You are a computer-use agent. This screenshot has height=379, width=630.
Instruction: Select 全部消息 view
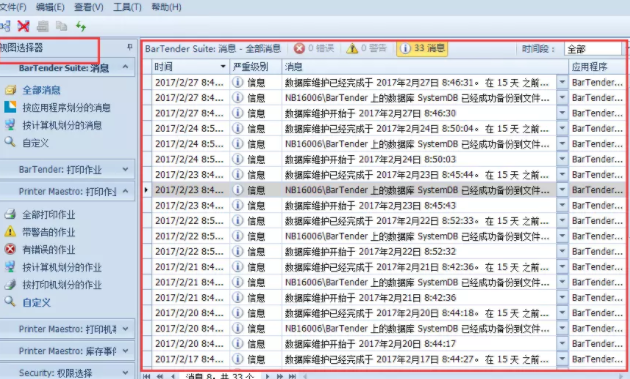click(41, 90)
